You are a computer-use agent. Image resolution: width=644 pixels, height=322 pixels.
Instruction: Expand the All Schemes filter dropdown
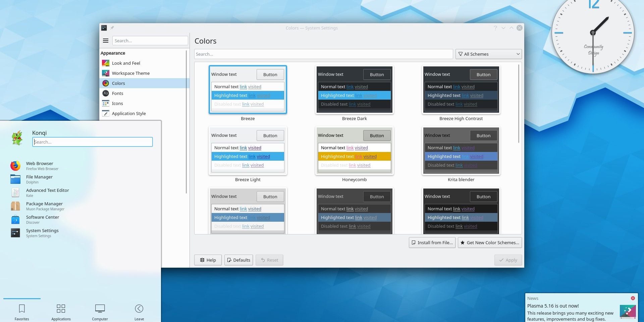click(x=488, y=54)
